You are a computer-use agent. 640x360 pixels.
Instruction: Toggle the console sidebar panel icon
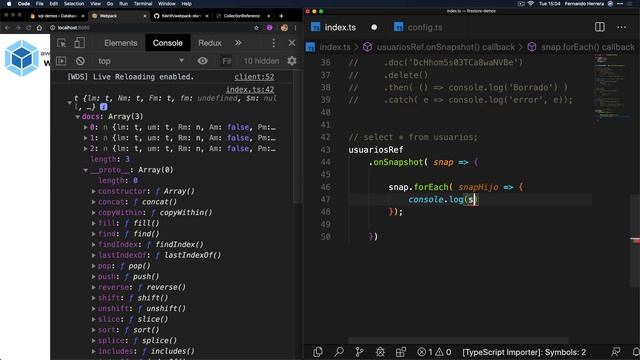pyautogui.click(x=61, y=61)
